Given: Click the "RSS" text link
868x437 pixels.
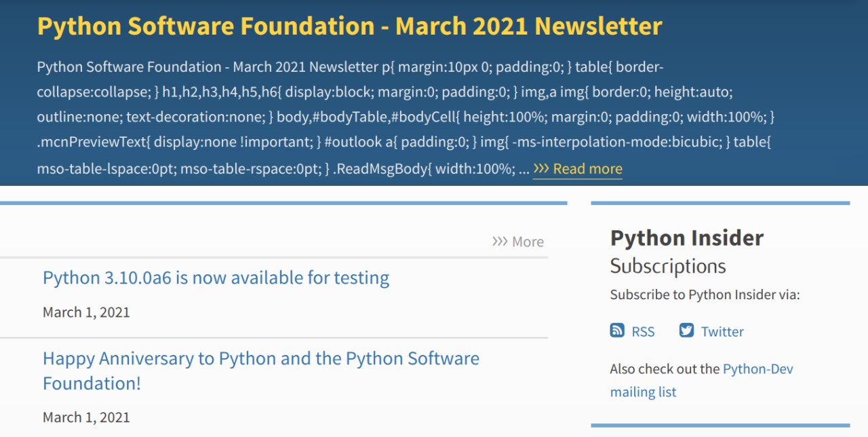Looking at the screenshot, I should (x=643, y=331).
